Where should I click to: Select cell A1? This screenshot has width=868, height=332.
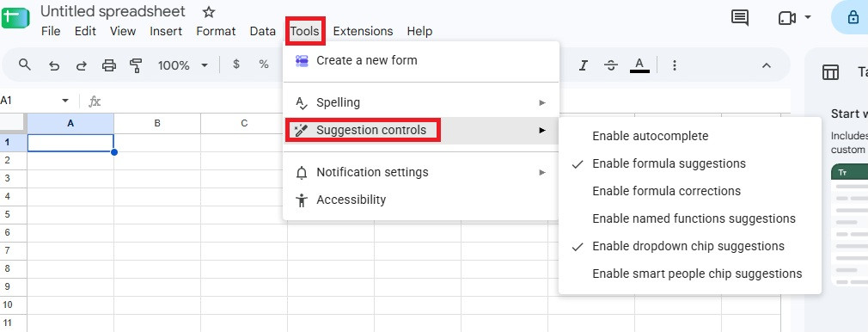pos(70,143)
